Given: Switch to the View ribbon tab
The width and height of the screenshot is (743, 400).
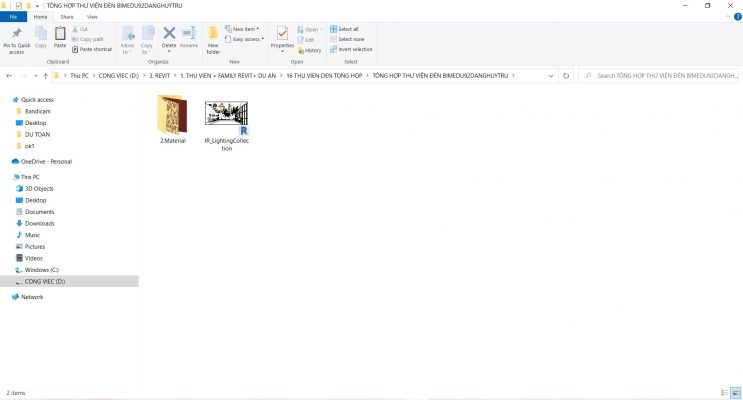Looking at the screenshot, I should point(92,17).
